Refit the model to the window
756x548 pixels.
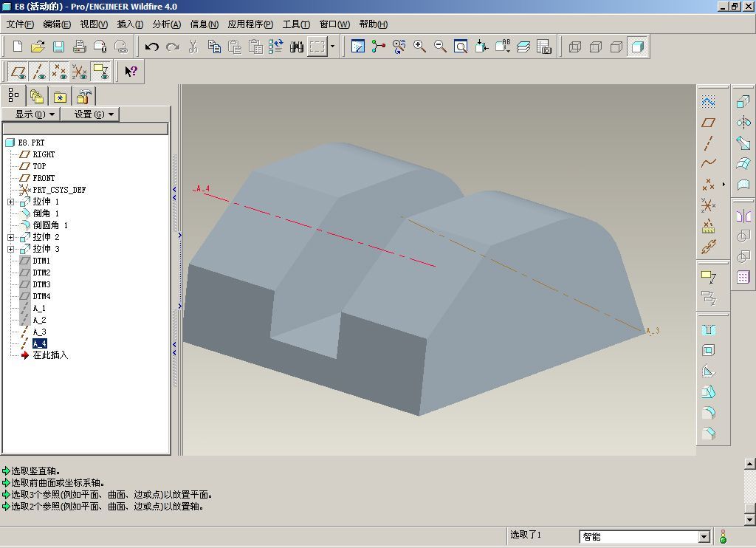(461, 47)
